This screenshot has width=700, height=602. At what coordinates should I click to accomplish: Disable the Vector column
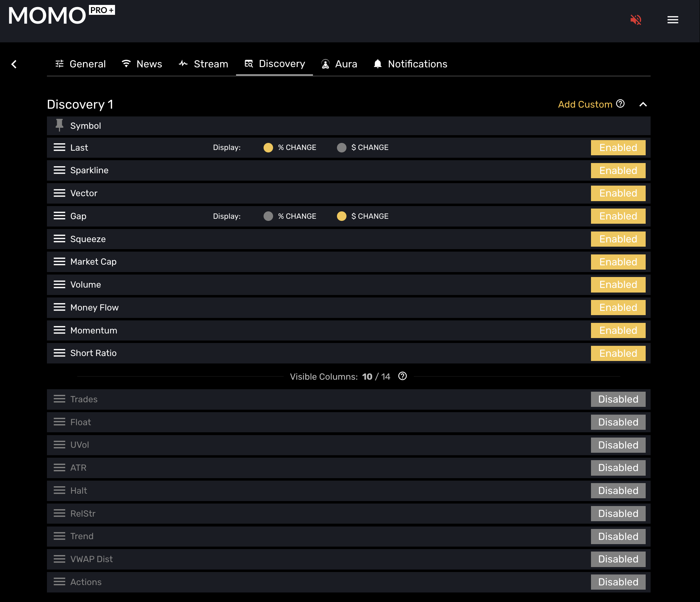click(618, 193)
